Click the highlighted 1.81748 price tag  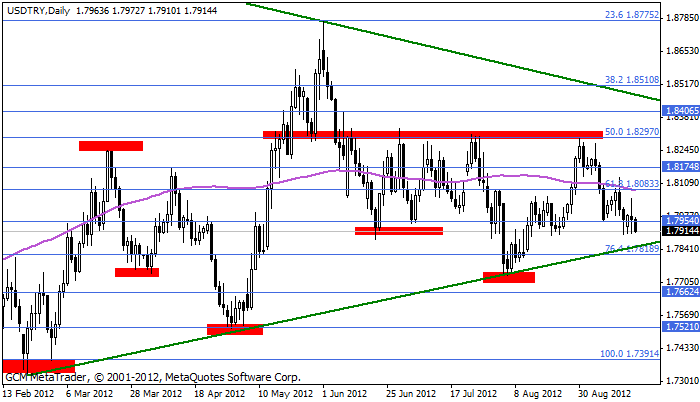681,167
